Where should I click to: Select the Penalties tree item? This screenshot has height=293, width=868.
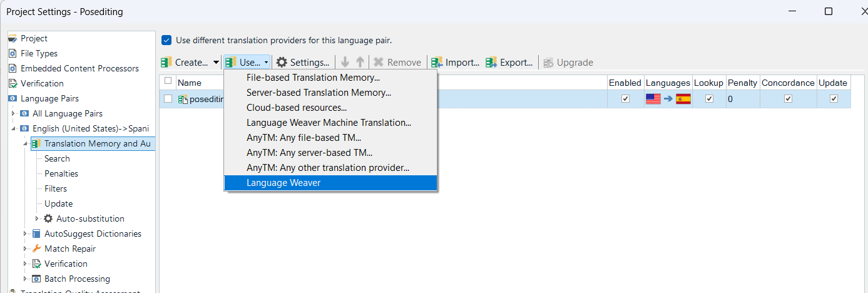[x=61, y=173]
